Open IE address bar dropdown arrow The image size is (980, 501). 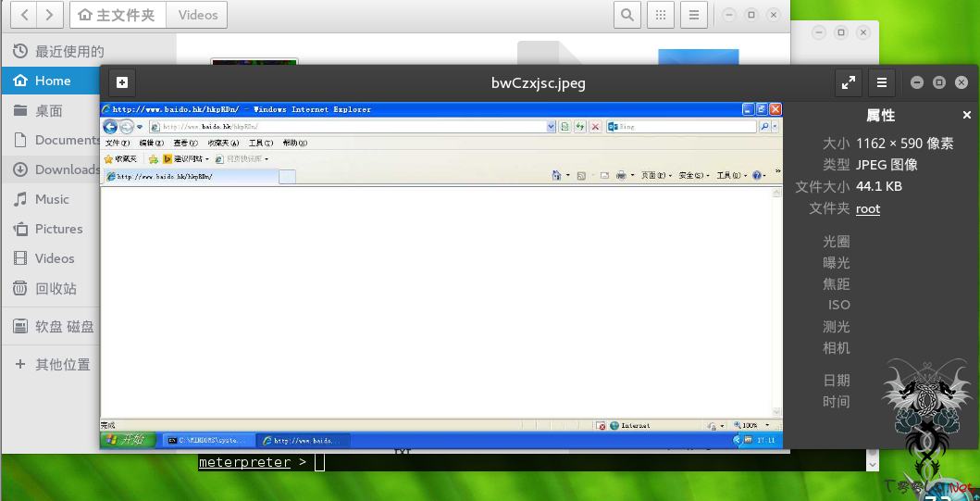(x=552, y=127)
